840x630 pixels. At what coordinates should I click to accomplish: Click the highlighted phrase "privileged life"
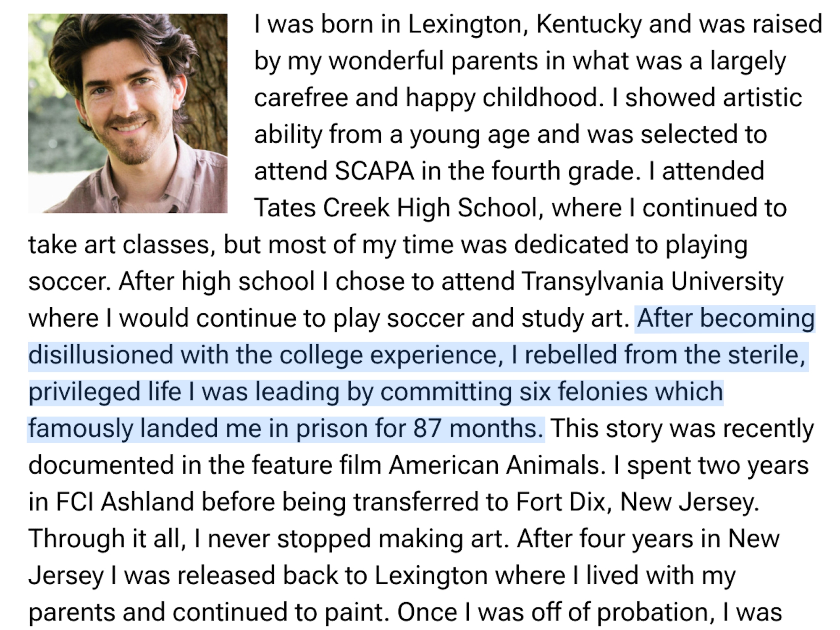(x=105, y=392)
